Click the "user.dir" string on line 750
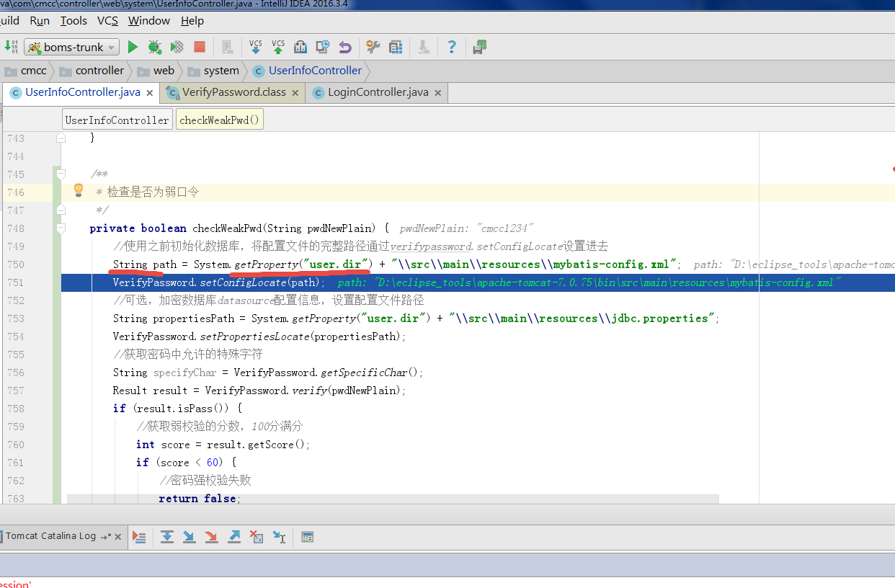The height and width of the screenshot is (588, 895). click(x=335, y=264)
